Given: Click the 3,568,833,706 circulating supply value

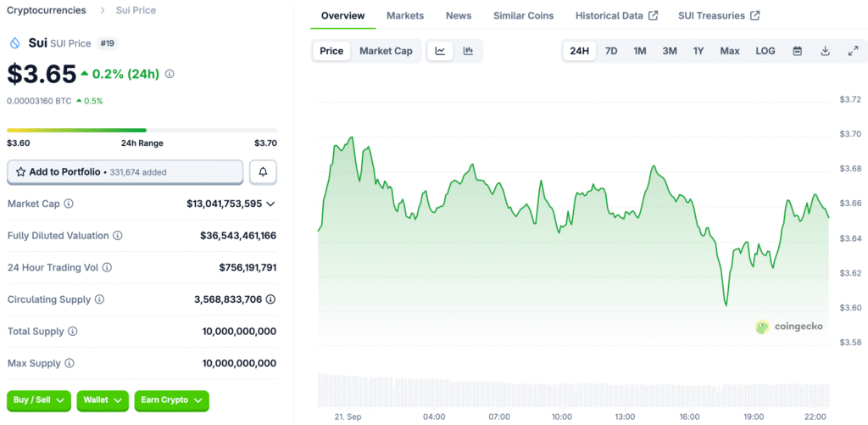Looking at the screenshot, I should coord(228,299).
